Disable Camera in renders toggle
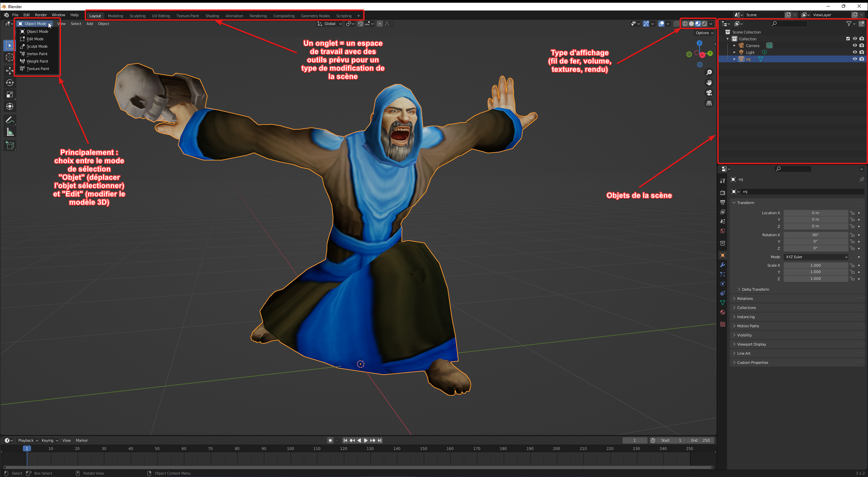 click(862, 45)
